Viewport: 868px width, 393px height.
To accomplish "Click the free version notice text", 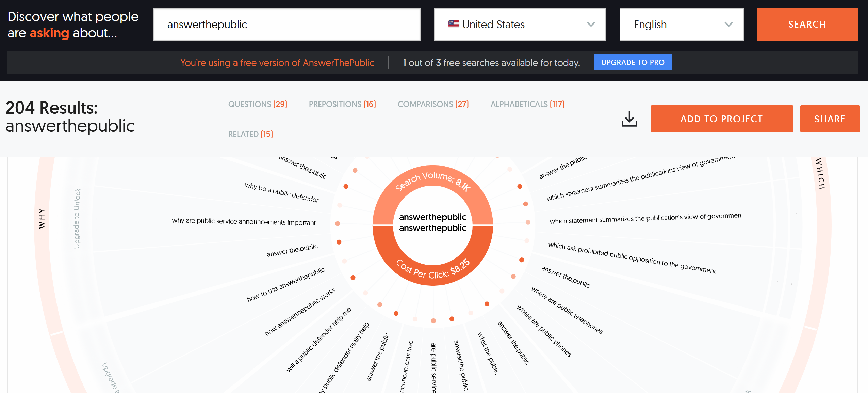I will click(x=277, y=63).
